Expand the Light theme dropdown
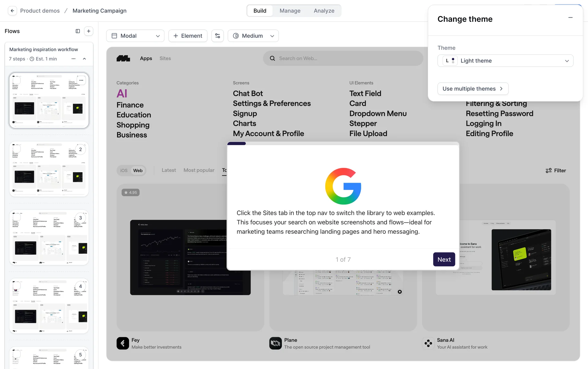This screenshot has width=588, height=369. [505, 61]
